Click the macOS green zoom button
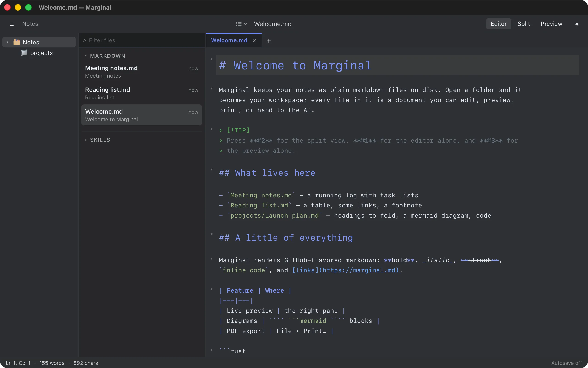 tap(28, 7)
